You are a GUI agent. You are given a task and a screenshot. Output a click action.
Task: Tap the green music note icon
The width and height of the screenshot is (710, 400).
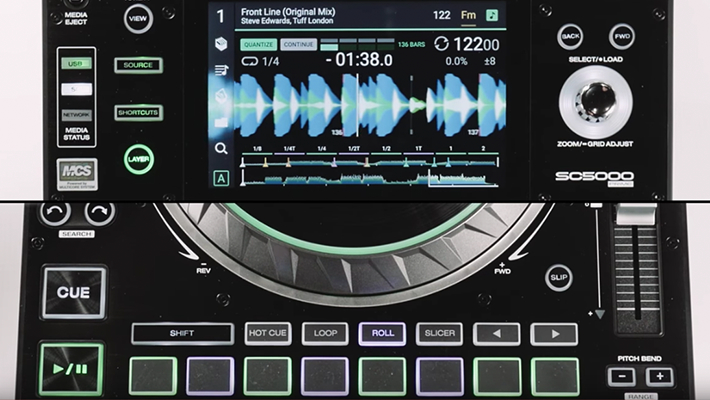point(492,15)
